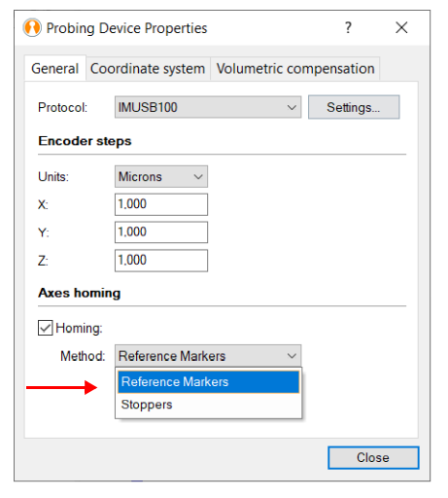The height and width of the screenshot is (498, 448).
Task: Open protocol Settings... button
Action: pos(354,107)
